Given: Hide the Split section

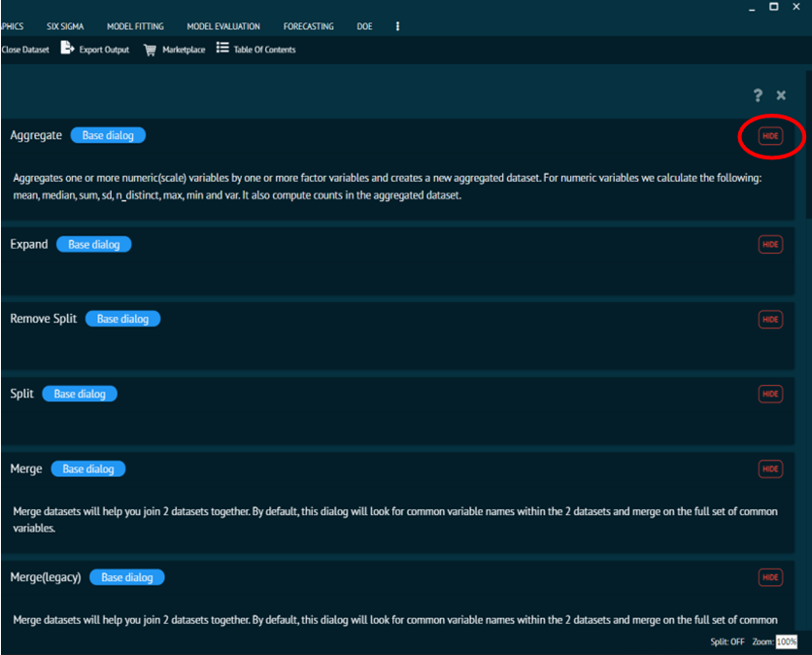Looking at the screenshot, I should tap(770, 394).
